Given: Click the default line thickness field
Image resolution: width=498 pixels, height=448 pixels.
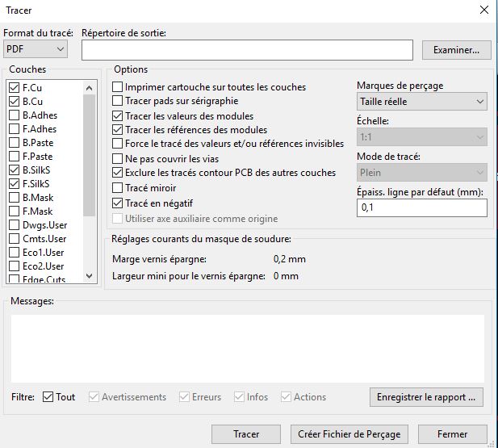Looking at the screenshot, I should click(x=421, y=207).
